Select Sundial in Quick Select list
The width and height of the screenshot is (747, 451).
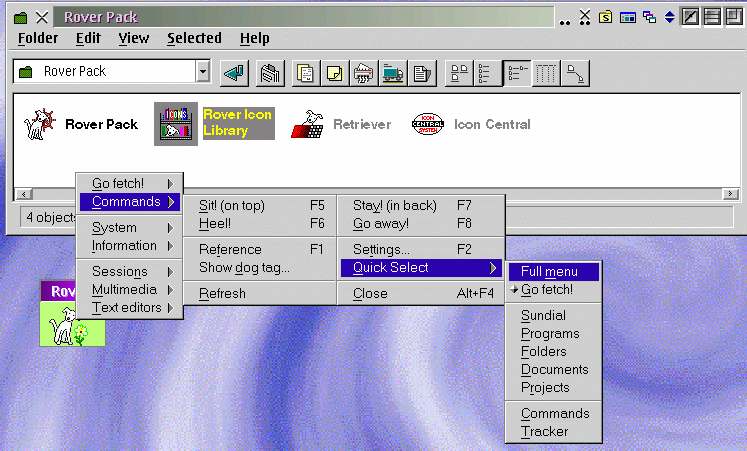tap(554, 315)
